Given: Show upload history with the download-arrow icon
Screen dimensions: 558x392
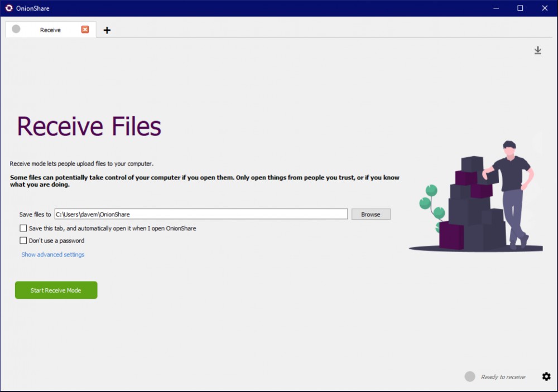Looking at the screenshot, I should 538,50.
